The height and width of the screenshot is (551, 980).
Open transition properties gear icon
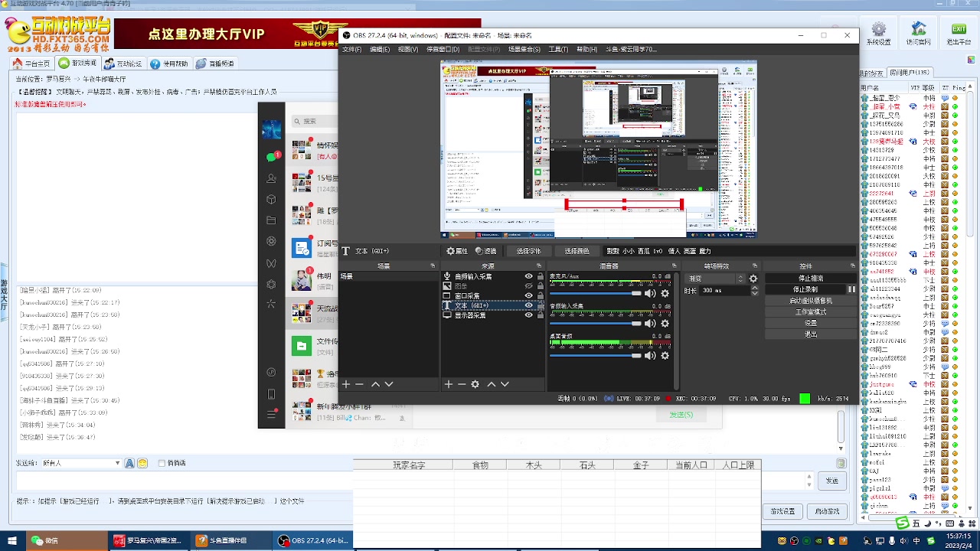click(753, 279)
